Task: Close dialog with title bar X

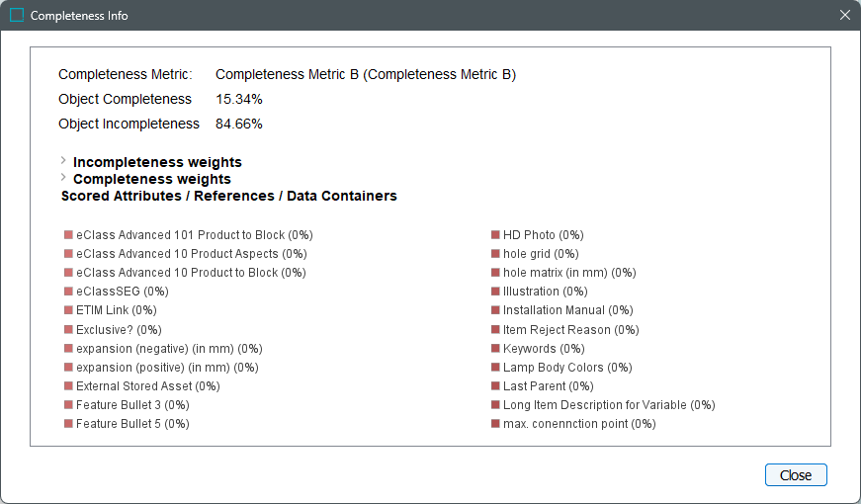Action: [844, 16]
